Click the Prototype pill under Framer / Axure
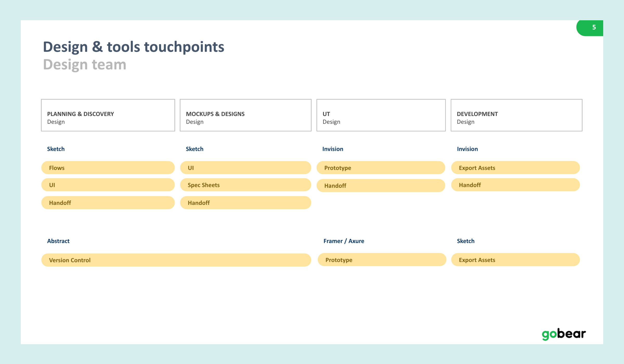Viewport: 624px width, 364px height. pyautogui.click(x=382, y=260)
